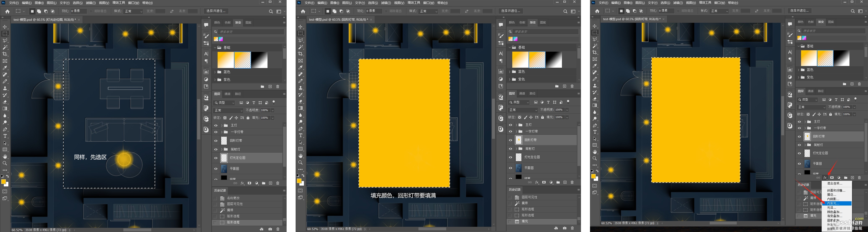Expand the 紫色 gradient folder in the middle window

tap(510, 79)
